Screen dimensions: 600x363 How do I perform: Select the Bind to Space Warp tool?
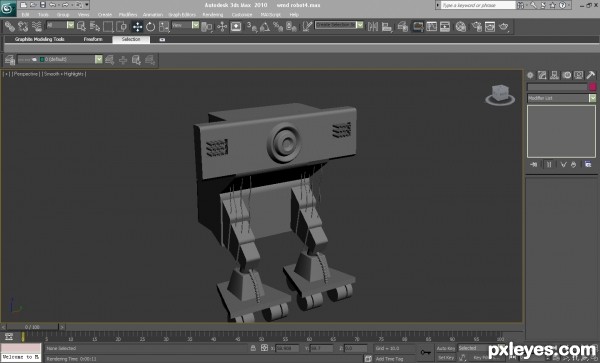37,26
